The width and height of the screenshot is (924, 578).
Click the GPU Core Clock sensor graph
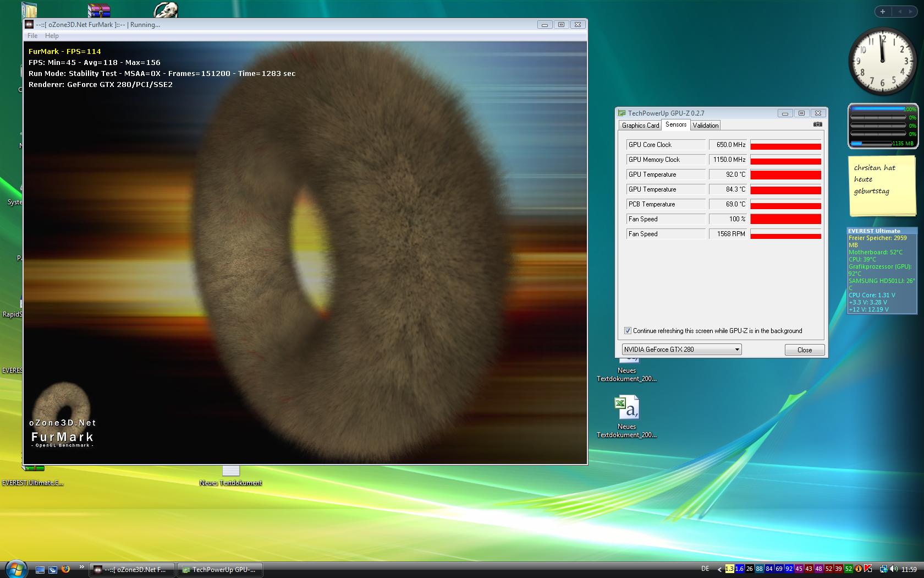785,145
